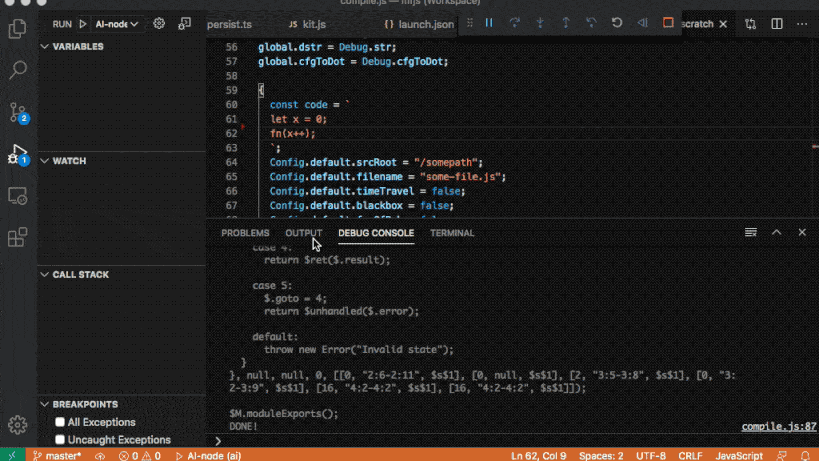Open the Manage gear in activity bar
This screenshot has height=461, width=819.
(x=17, y=425)
